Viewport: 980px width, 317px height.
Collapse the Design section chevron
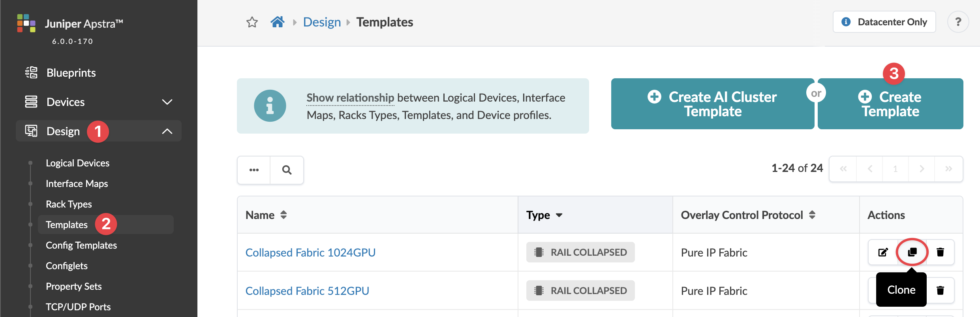pyautogui.click(x=167, y=131)
